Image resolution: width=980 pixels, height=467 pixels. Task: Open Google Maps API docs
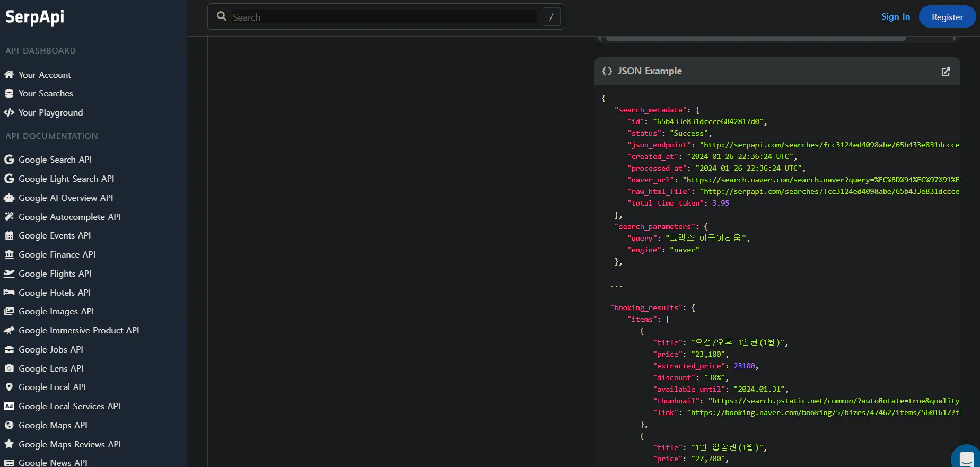pos(53,425)
